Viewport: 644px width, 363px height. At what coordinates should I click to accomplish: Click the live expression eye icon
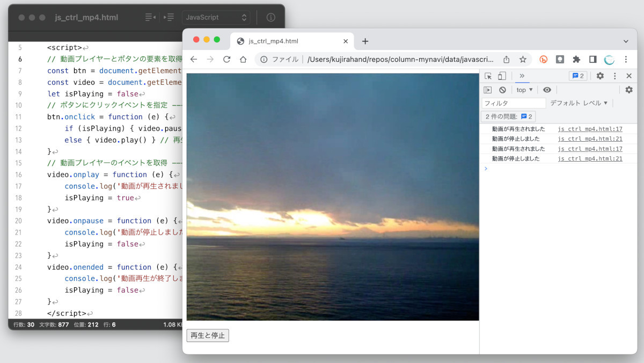pyautogui.click(x=547, y=90)
